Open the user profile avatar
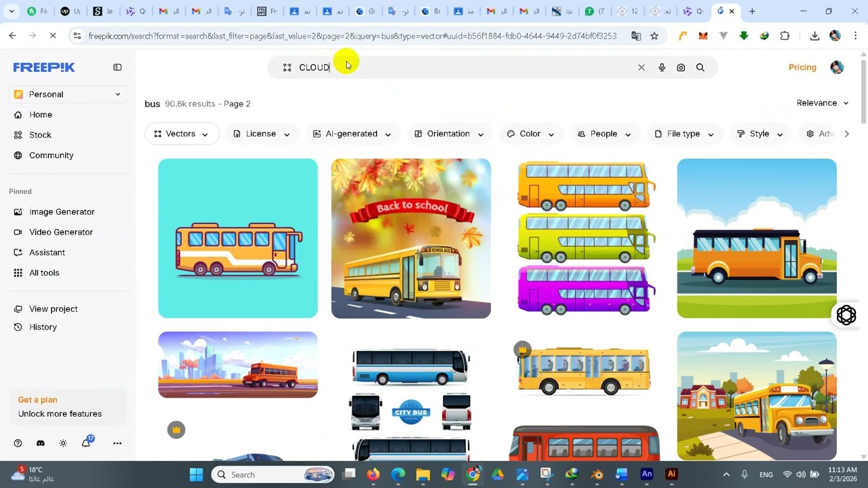This screenshot has width=868, height=488. (x=837, y=67)
